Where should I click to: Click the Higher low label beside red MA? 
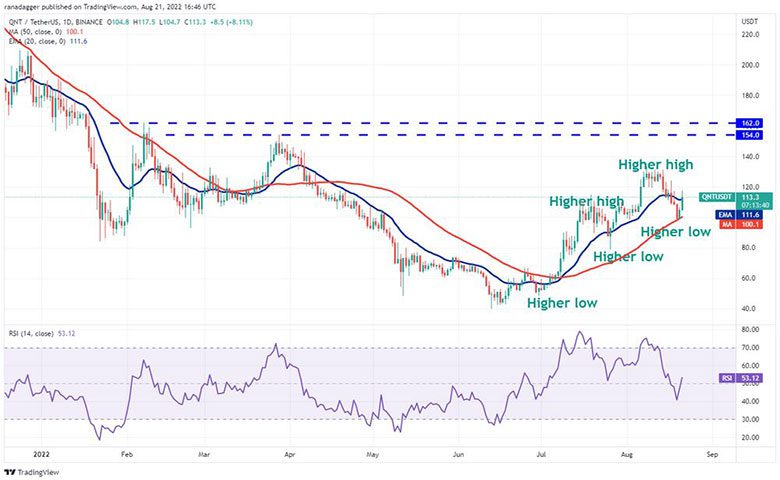[x=676, y=232]
